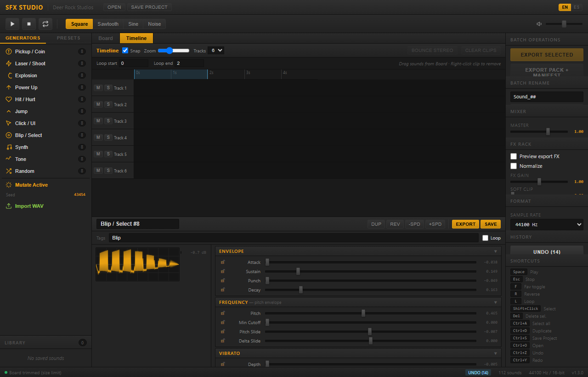Viewport: 588px width, 377px height.
Task: Switch language to ES
Action: (x=577, y=7)
